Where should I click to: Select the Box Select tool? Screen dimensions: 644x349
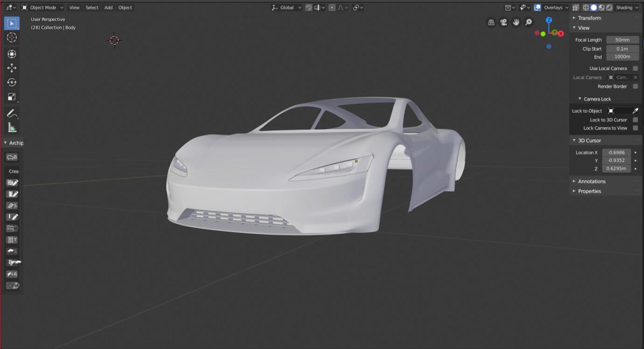pyautogui.click(x=11, y=23)
